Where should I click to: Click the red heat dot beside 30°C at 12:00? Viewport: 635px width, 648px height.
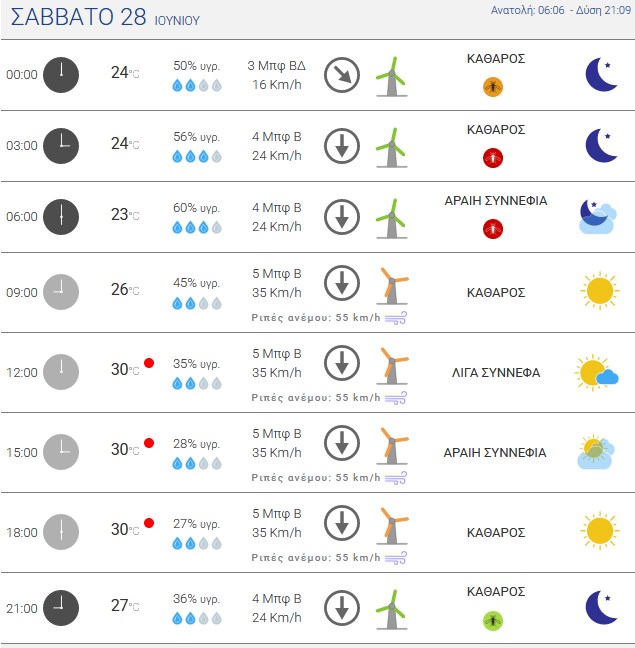[x=149, y=363]
